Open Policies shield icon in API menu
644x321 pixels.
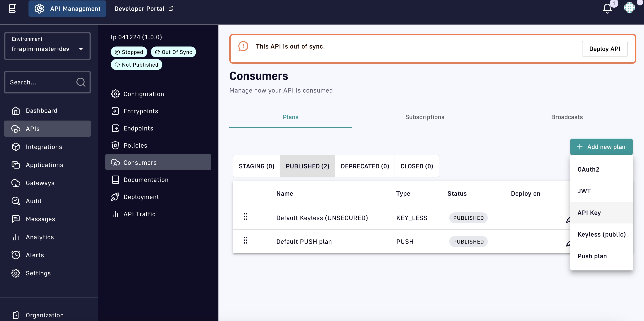[115, 145]
